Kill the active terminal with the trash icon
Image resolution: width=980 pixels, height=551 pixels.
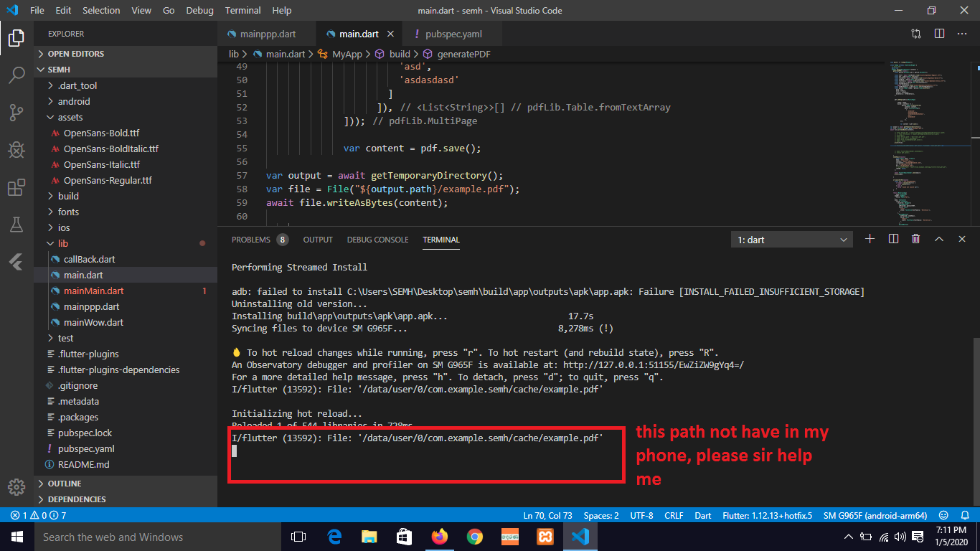tap(915, 239)
